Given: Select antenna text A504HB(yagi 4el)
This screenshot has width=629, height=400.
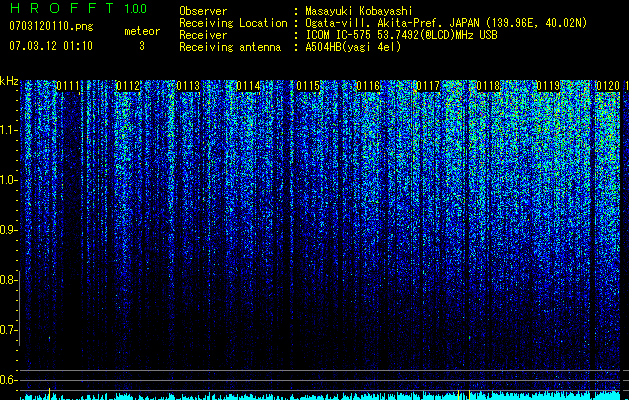Looking at the screenshot, I should 353,47.
